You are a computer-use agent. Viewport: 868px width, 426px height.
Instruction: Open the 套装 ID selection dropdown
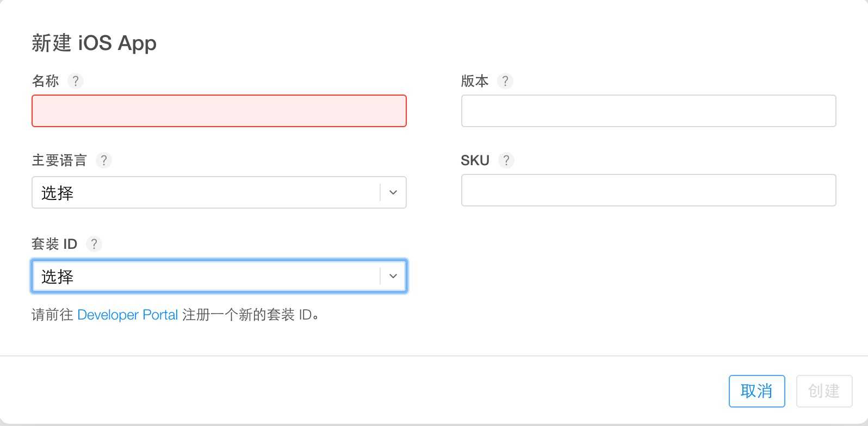pyautogui.click(x=207, y=276)
